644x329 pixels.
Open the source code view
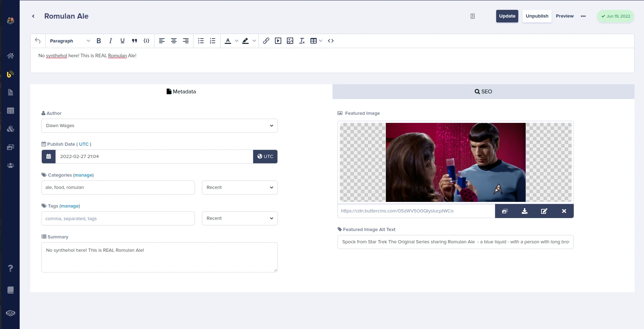(x=331, y=41)
